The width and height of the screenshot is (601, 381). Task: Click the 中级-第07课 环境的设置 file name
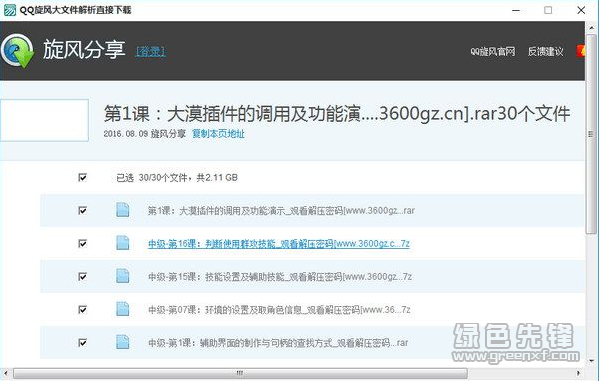click(x=279, y=309)
